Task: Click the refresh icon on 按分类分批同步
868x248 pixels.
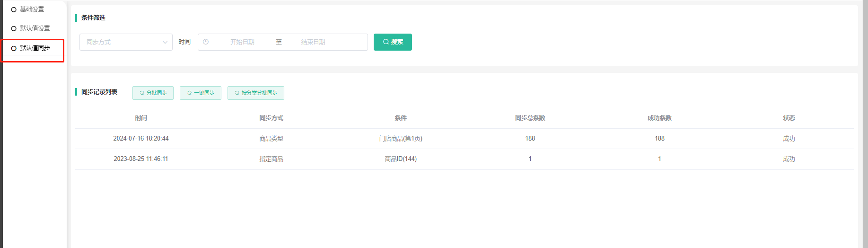Action: coord(237,93)
